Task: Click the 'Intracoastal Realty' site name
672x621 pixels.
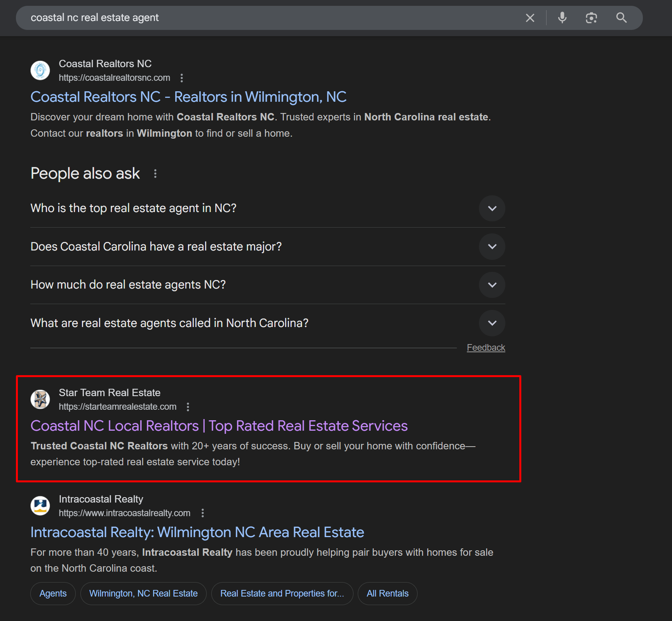Action: pyautogui.click(x=101, y=499)
